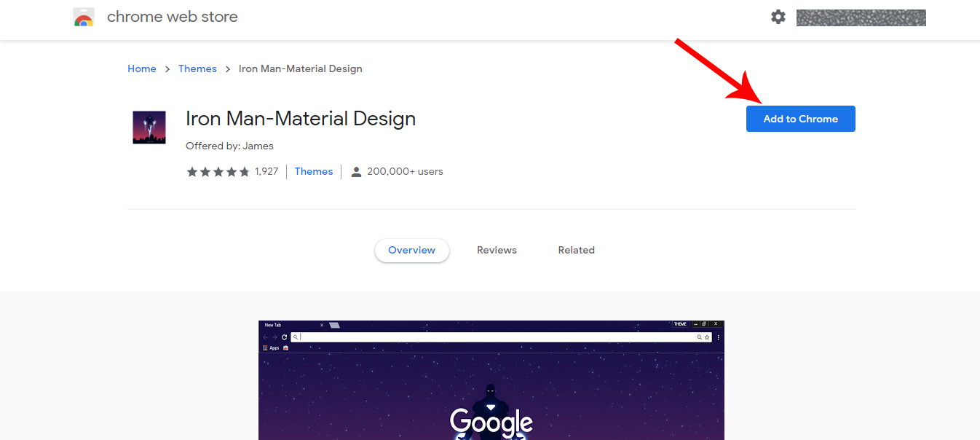
Task: Click the "chrome web store" title text
Action: [x=173, y=17]
